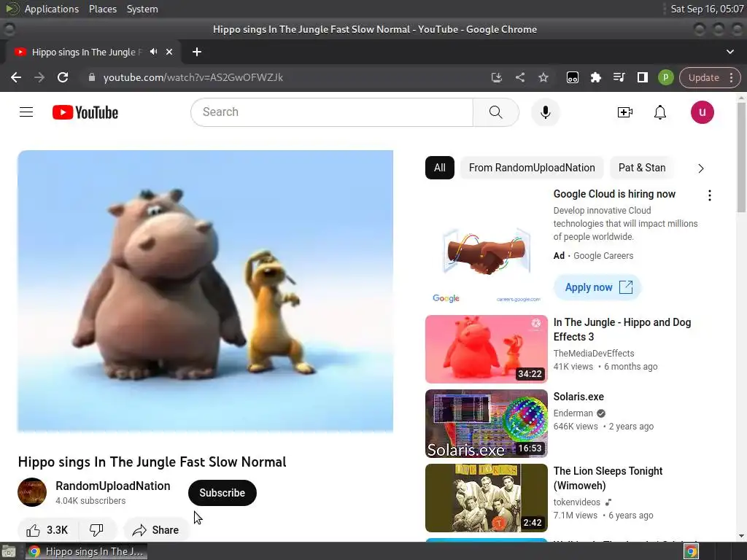The height and width of the screenshot is (560, 747).
Task: Like the video with thumbs up
Action: [47, 530]
